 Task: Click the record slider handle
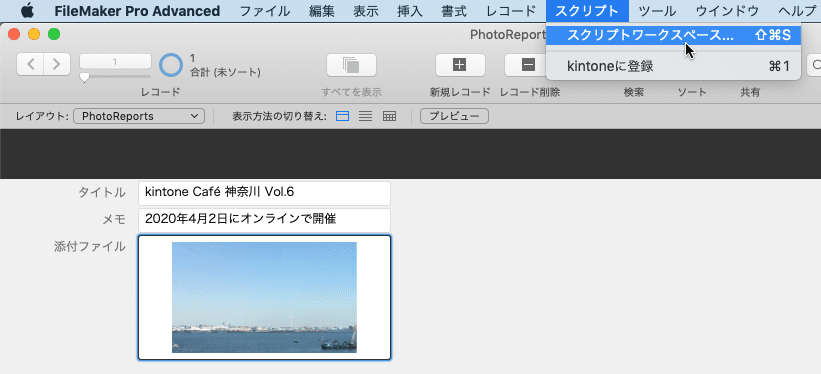[x=84, y=78]
